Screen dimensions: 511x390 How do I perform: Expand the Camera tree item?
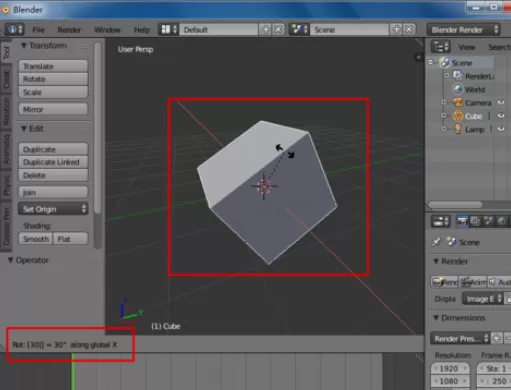point(444,103)
